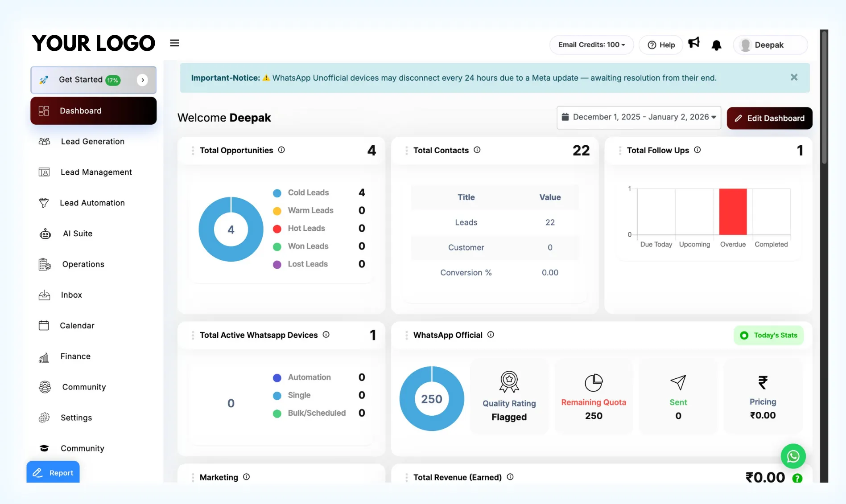
Task: Click green help icon near Total Revenue
Action: 797,478
